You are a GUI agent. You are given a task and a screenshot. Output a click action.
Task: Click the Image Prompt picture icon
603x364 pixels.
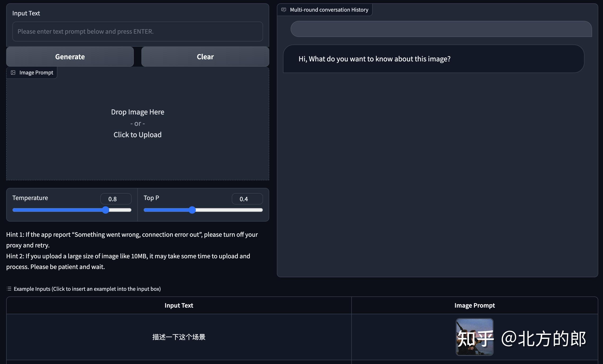pos(13,73)
